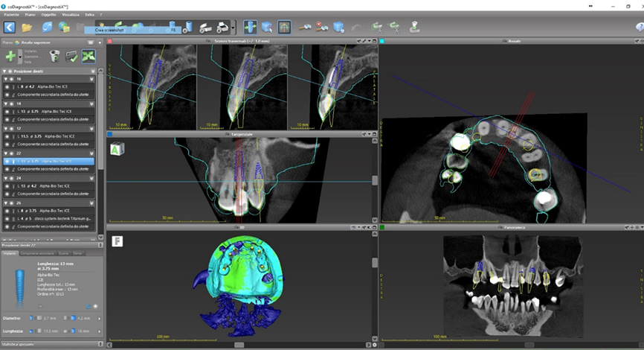Screen dimensions: 644x350
Task: Click the checklist icon with green checkmark
Action: click(72, 56)
